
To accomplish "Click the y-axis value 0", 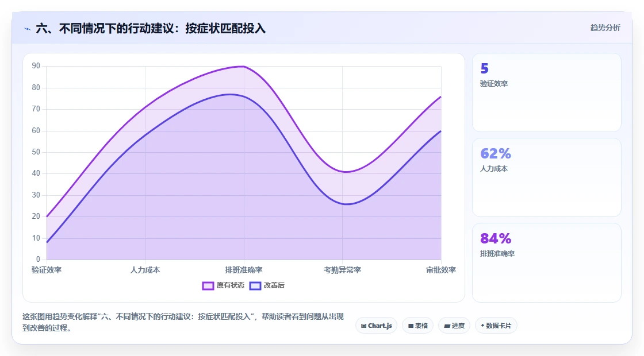I will click(38, 259).
